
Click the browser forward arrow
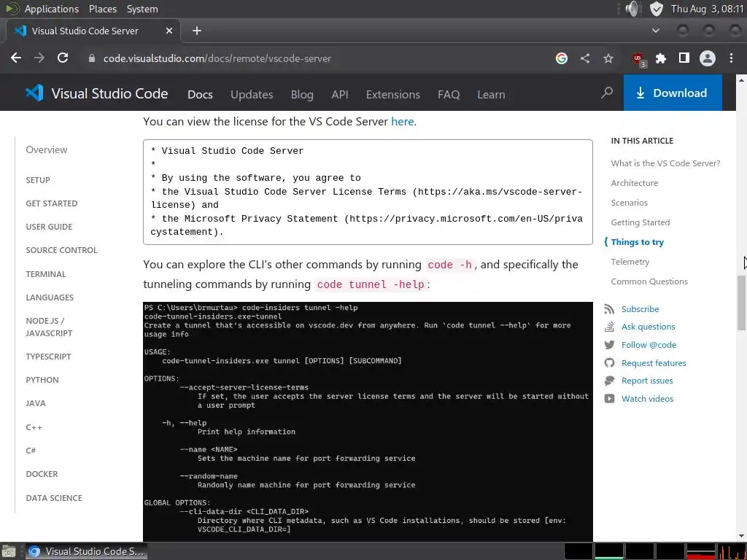(x=39, y=58)
